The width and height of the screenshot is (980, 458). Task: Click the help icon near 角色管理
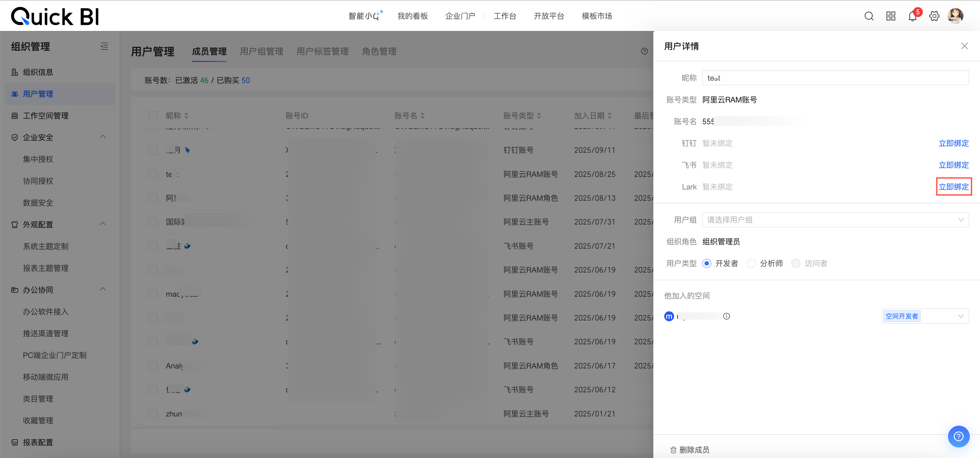(x=644, y=51)
